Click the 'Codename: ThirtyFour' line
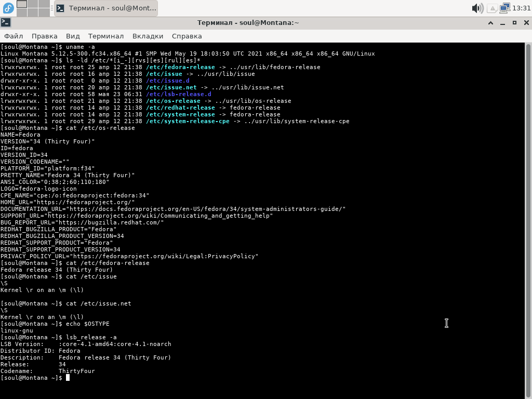This screenshot has width=532, height=399. click(47, 371)
